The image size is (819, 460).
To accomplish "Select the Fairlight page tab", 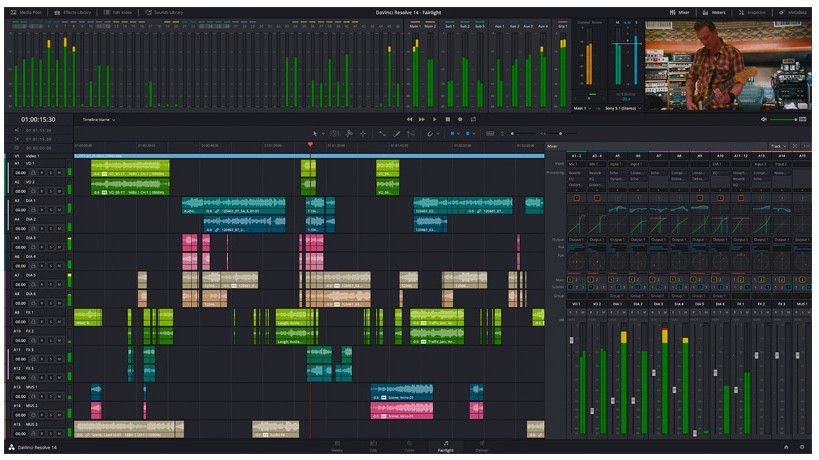I will coord(446,446).
